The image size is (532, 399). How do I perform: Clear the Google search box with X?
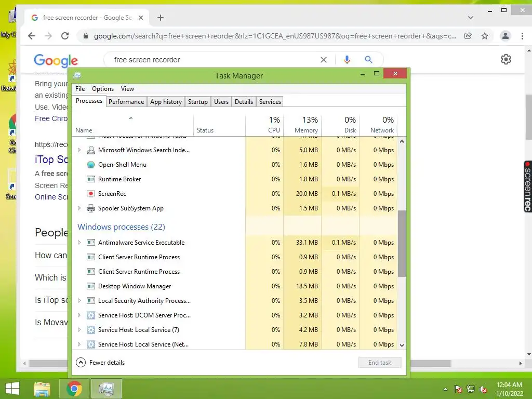(x=324, y=60)
